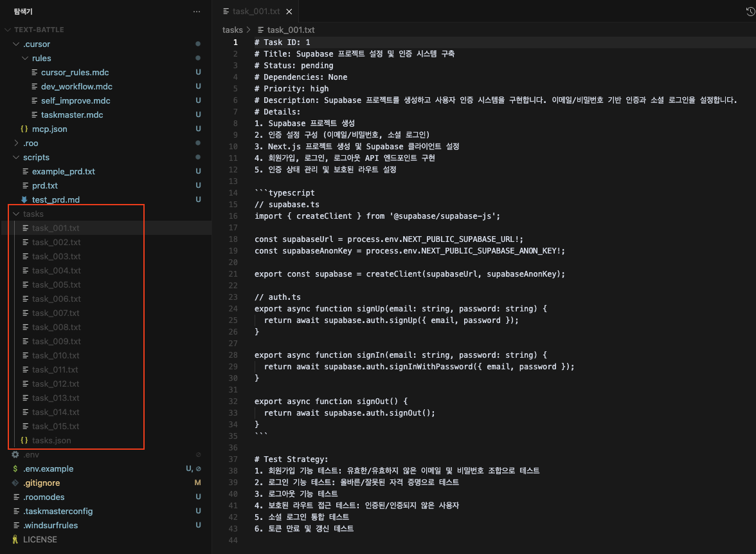Open task_005.txt
This screenshot has height=554, width=756.
click(56, 284)
